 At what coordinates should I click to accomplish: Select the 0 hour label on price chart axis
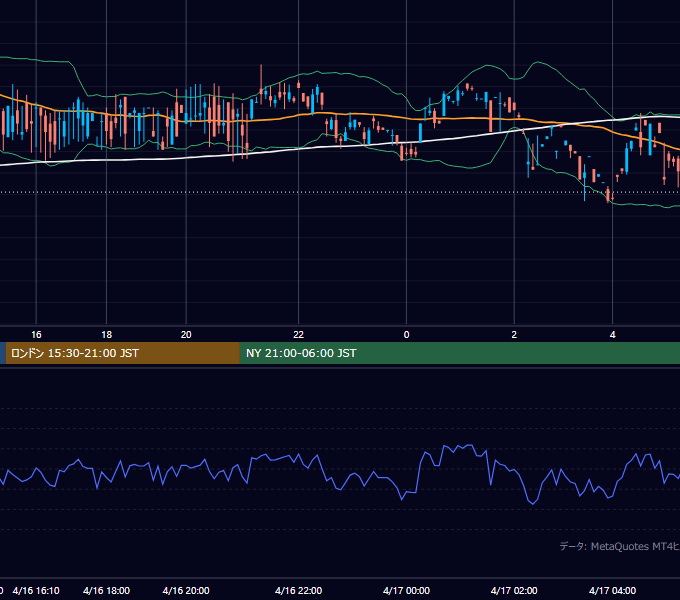point(406,335)
